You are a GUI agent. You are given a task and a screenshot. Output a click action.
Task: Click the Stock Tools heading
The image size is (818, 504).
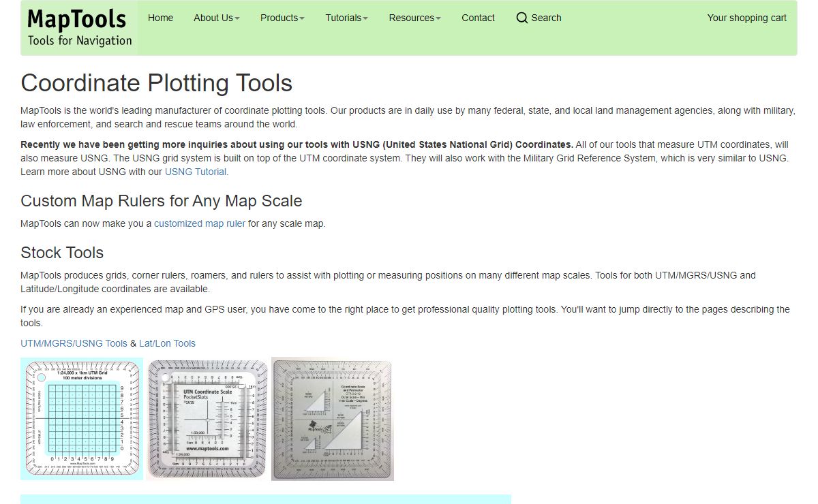coord(62,253)
